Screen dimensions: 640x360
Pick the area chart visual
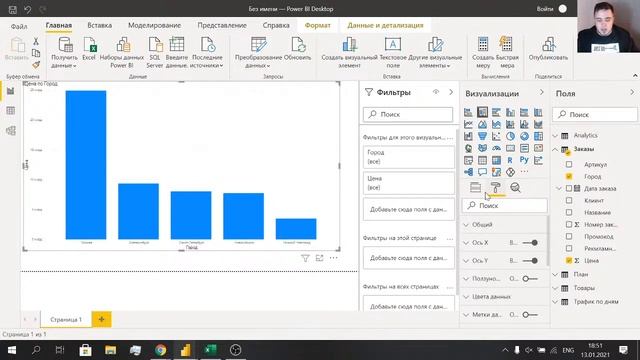point(482,124)
